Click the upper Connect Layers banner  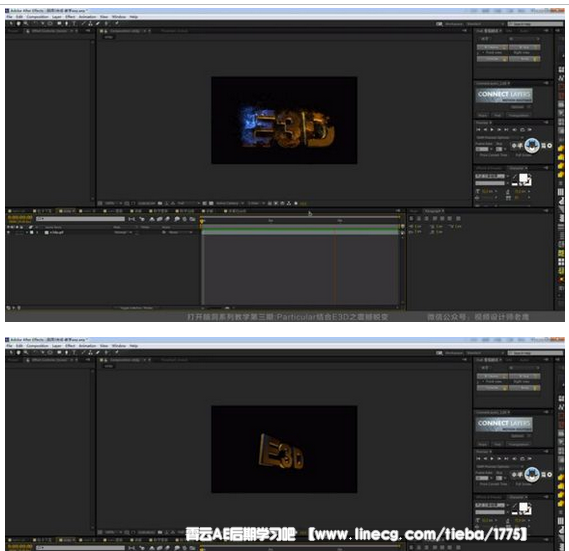(504, 95)
